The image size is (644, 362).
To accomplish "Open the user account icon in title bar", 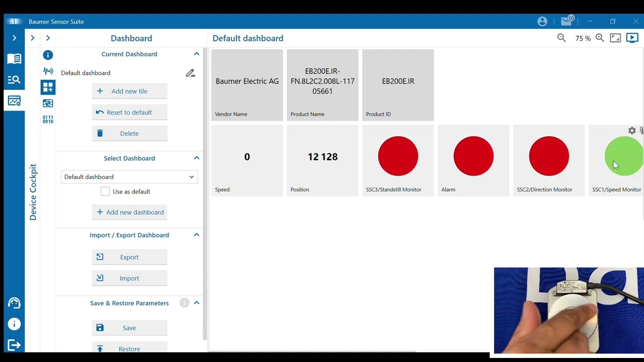I will pos(542,22).
